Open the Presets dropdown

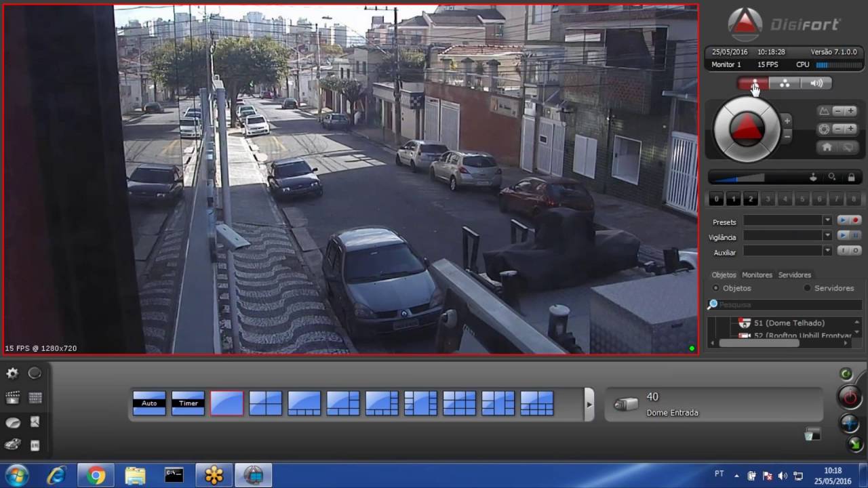coord(827,220)
